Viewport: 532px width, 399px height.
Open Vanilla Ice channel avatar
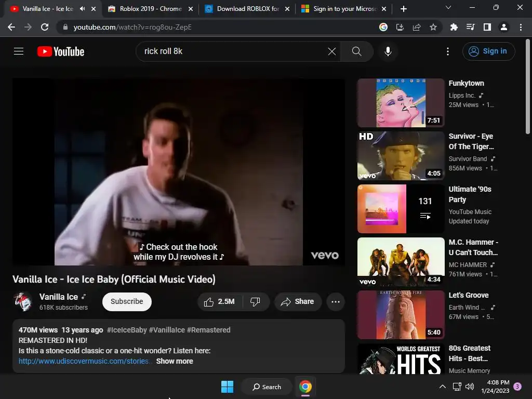(x=23, y=301)
